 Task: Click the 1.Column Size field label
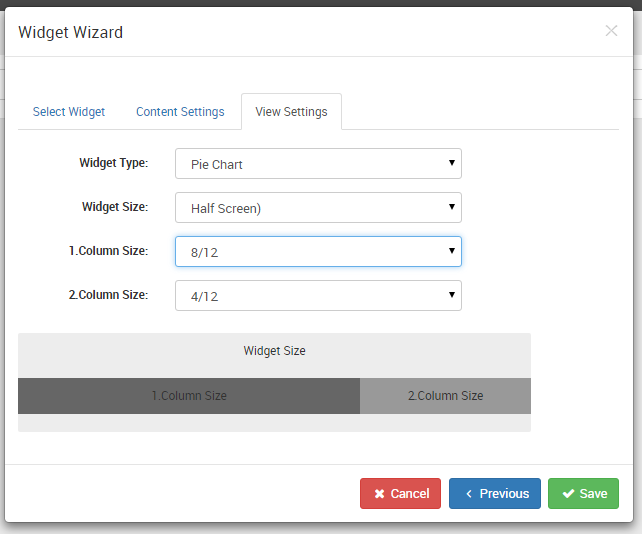point(109,251)
